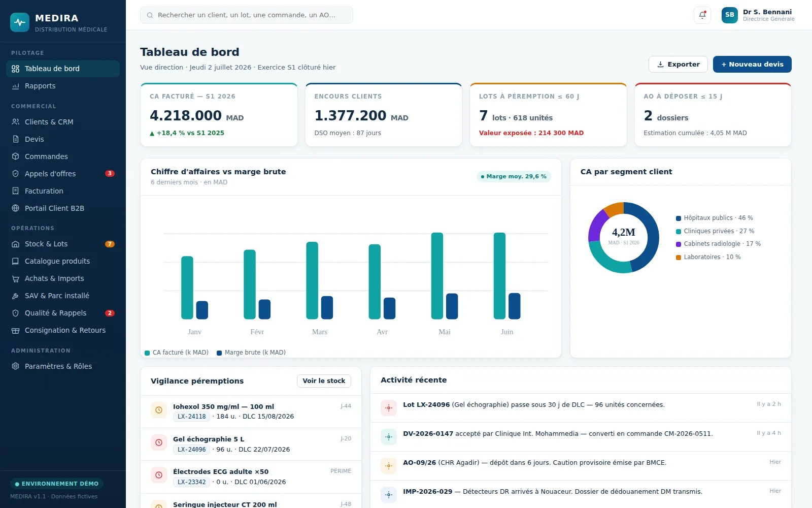Click the Clients & CRM people icon

[16, 122]
